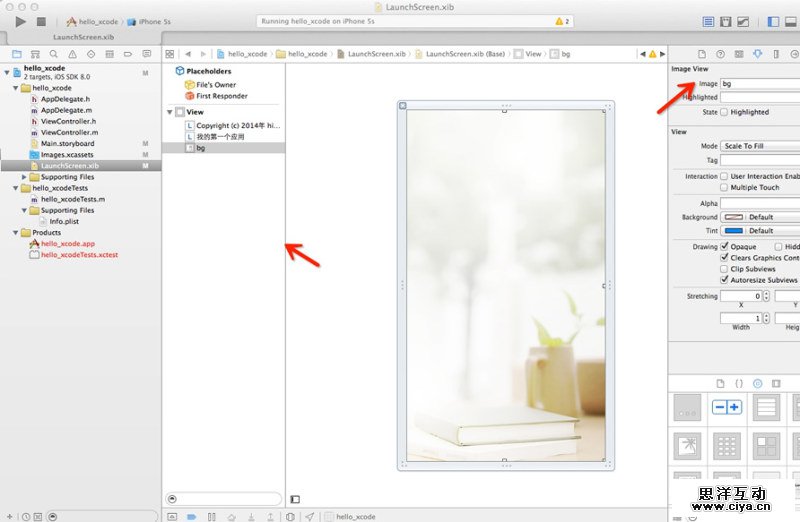Open the Quick Help inspector

720,53
